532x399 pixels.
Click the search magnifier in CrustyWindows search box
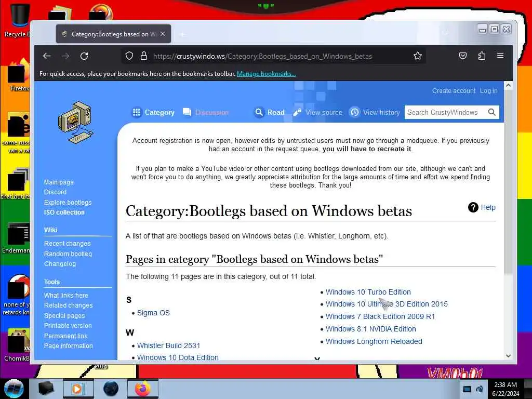[491, 112]
